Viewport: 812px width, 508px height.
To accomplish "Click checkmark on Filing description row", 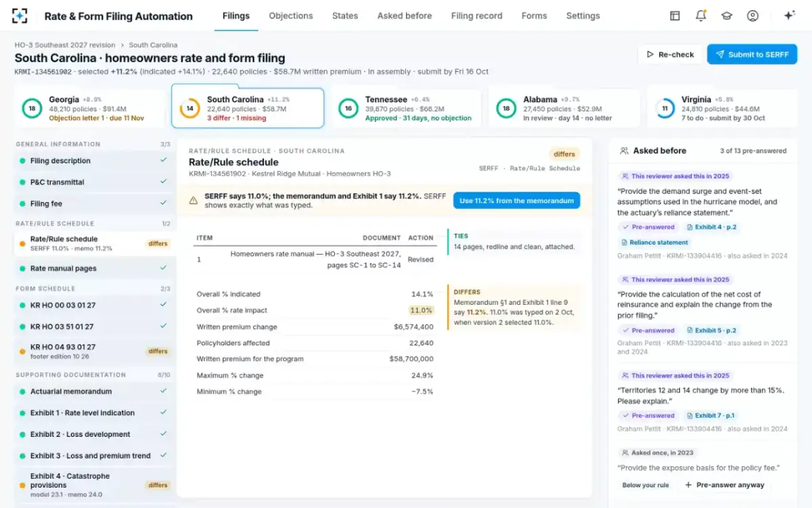I will (x=163, y=161).
